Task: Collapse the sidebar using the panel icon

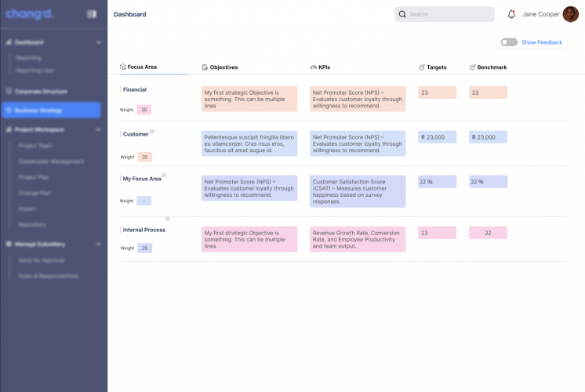Action: coord(92,14)
